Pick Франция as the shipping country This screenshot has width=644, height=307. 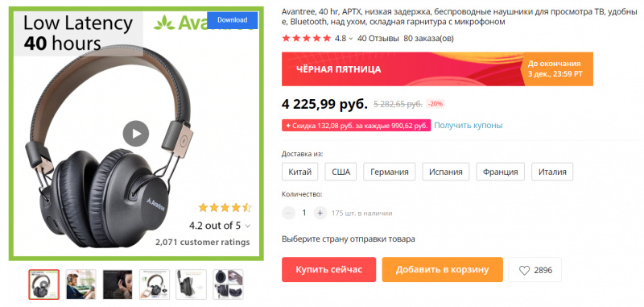[x=500, y=172]
